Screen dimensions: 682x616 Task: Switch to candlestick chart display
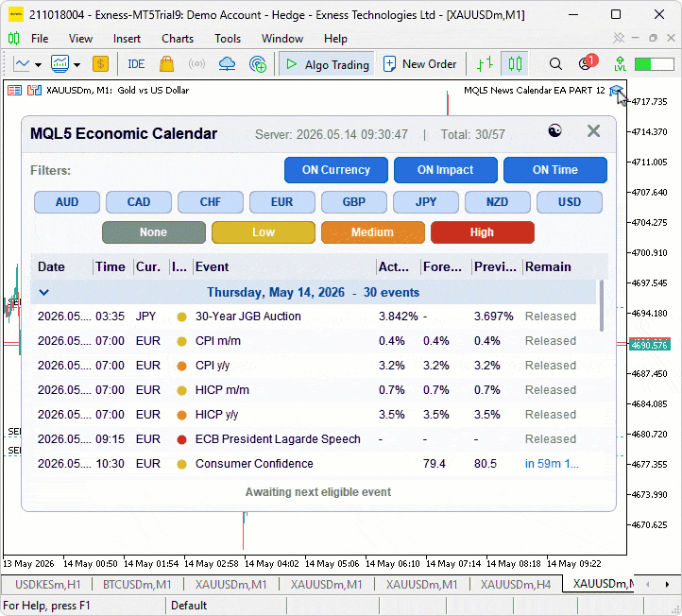515,64
